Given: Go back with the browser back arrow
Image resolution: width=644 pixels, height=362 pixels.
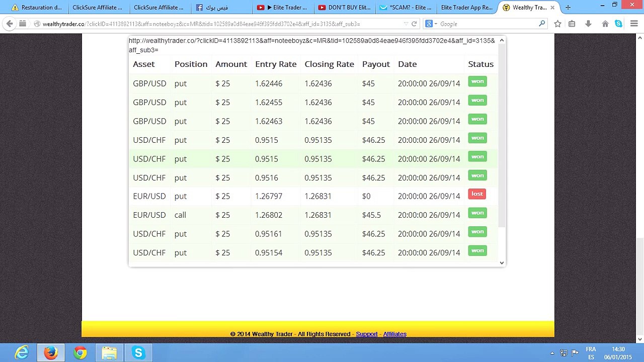Looking at the screenshot, I should point(10,24).
